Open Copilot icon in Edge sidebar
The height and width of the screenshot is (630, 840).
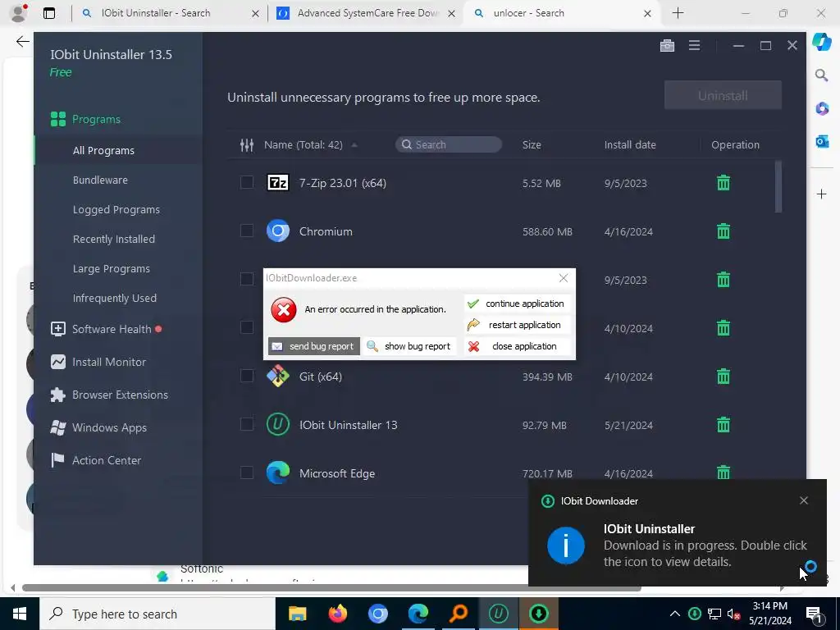click(x=822, y=42)
